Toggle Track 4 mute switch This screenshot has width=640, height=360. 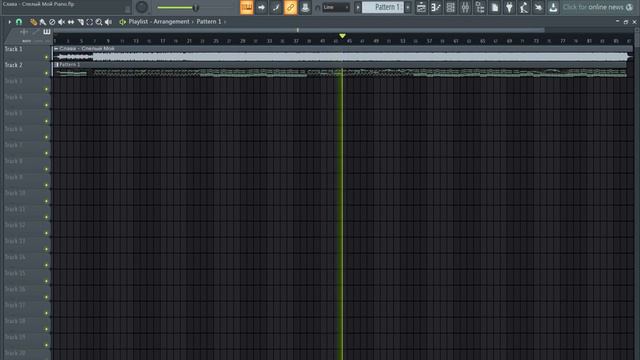coord(47,105)
